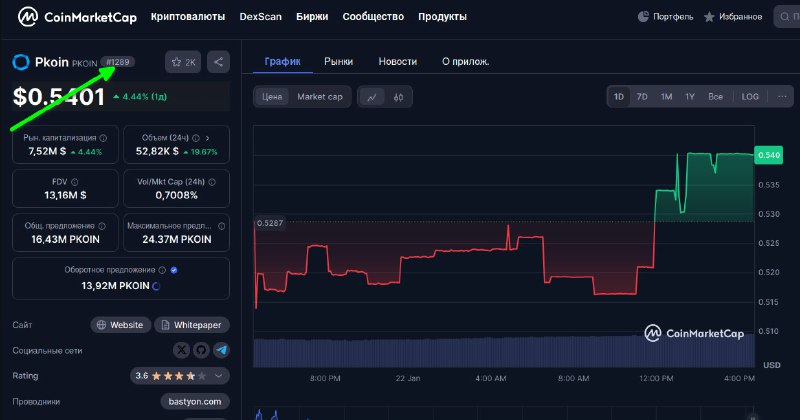Show info for Оборотное предложение
Viewport: 800px width, 420px height.
click(162, 270)
